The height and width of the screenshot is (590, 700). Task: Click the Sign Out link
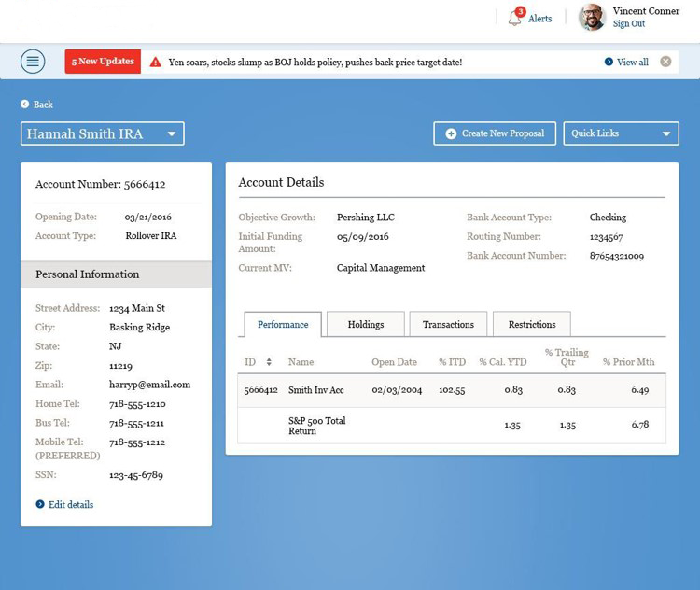628,24
